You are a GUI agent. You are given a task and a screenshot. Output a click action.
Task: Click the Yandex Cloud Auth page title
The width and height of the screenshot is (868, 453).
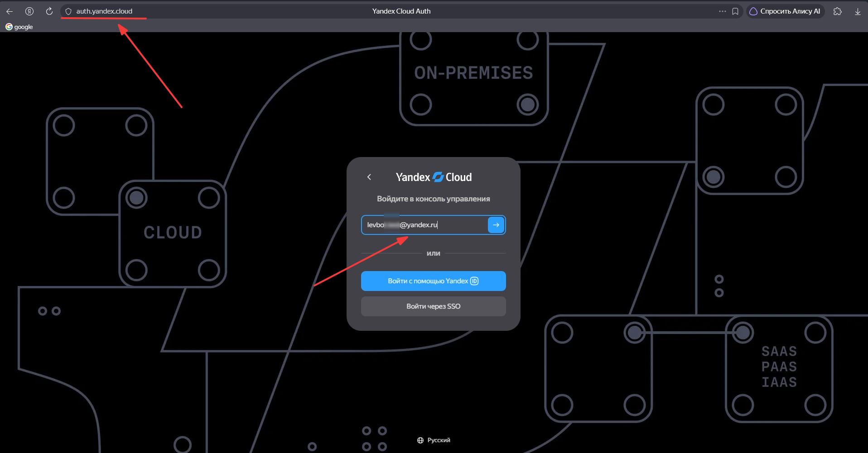point(401,11)
